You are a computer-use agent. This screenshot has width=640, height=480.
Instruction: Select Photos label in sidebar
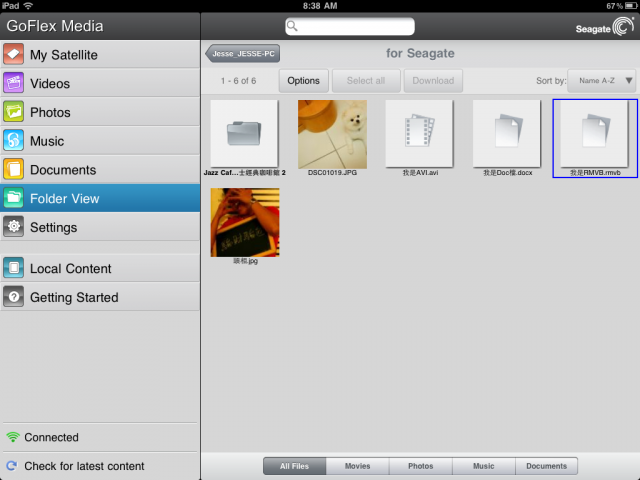(x=50, y=112)
